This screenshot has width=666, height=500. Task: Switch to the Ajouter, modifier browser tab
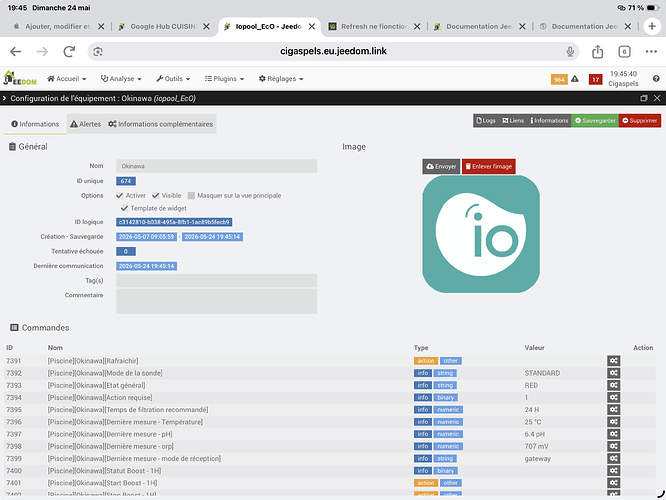[53, 26]
